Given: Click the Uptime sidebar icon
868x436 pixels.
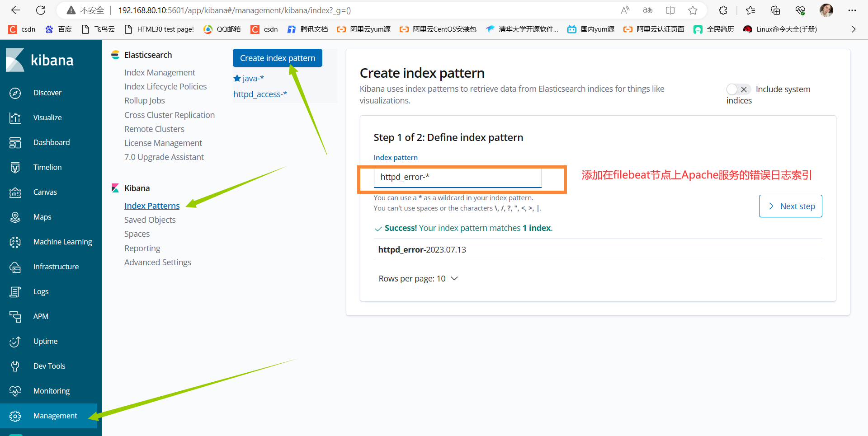Looking at the screenshot, I should click(x=15, y=342).
